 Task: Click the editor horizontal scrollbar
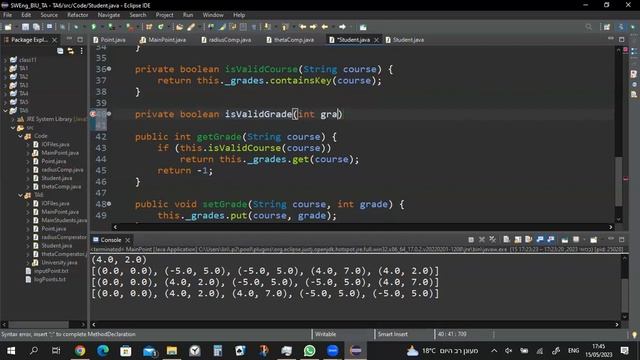[362, 227]
